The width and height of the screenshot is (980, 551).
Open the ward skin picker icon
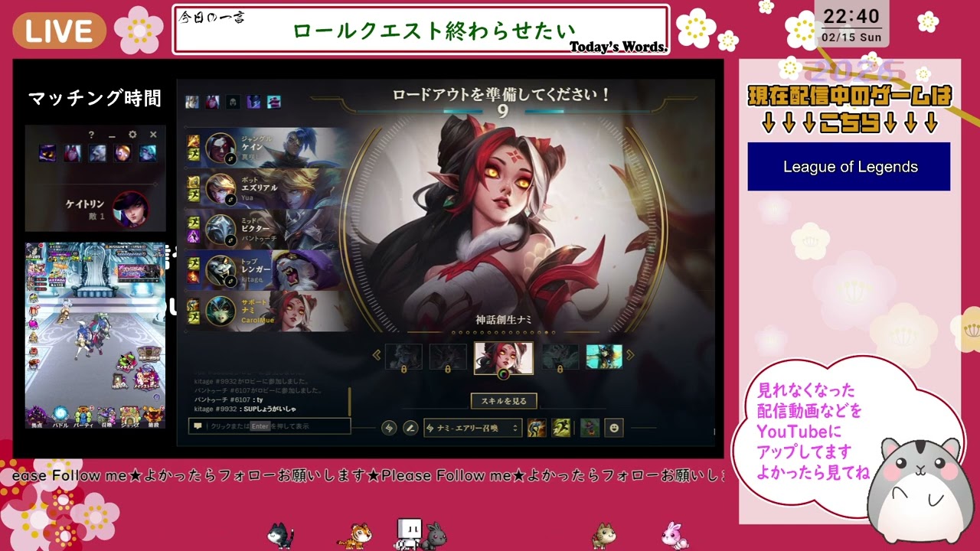tap(589, 428)
